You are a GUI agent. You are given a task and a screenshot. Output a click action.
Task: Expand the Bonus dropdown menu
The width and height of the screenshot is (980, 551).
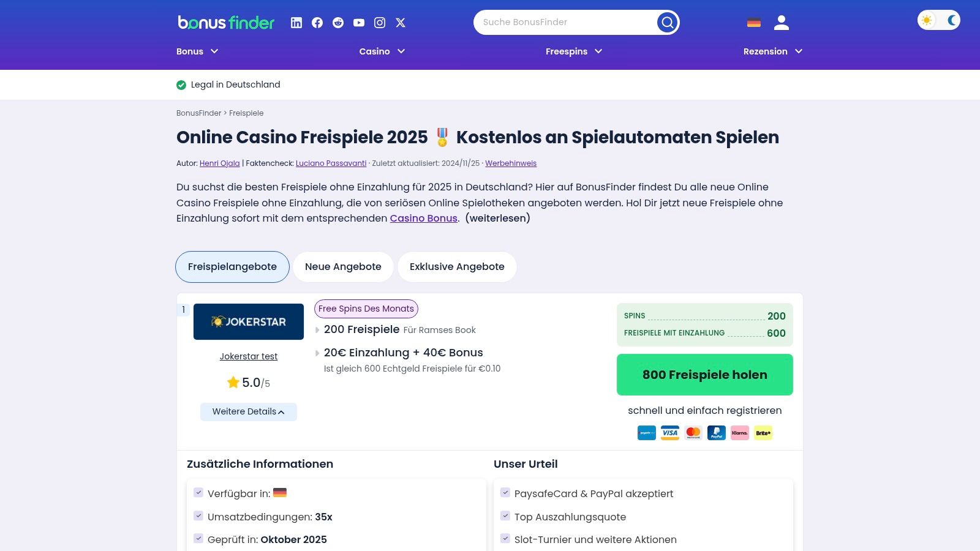click(197, 51)
